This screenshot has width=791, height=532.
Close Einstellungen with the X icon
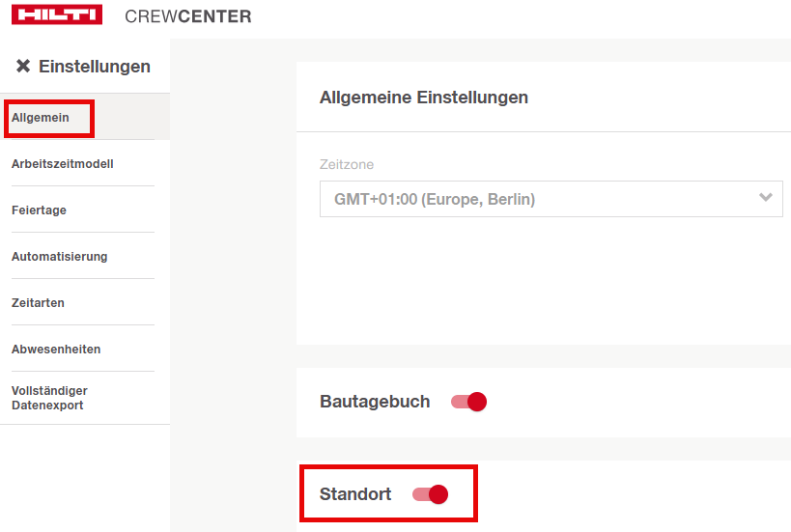click(23, 67)
